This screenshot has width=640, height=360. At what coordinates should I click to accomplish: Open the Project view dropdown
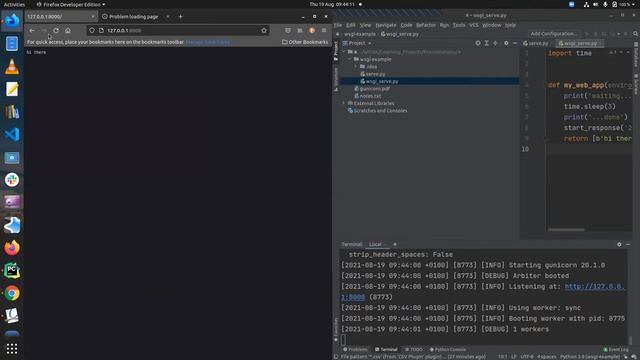tap(357, 43)
